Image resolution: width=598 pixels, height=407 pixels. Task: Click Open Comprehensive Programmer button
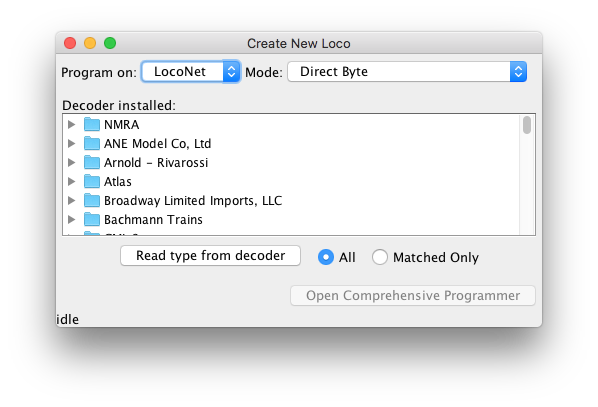tap(413, 296)
